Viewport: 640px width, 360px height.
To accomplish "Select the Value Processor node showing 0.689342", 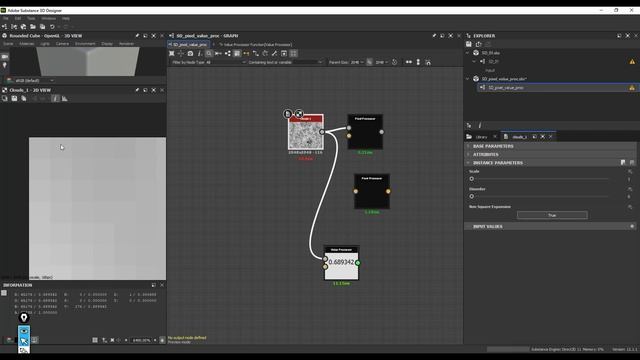I will click(341, 263).
